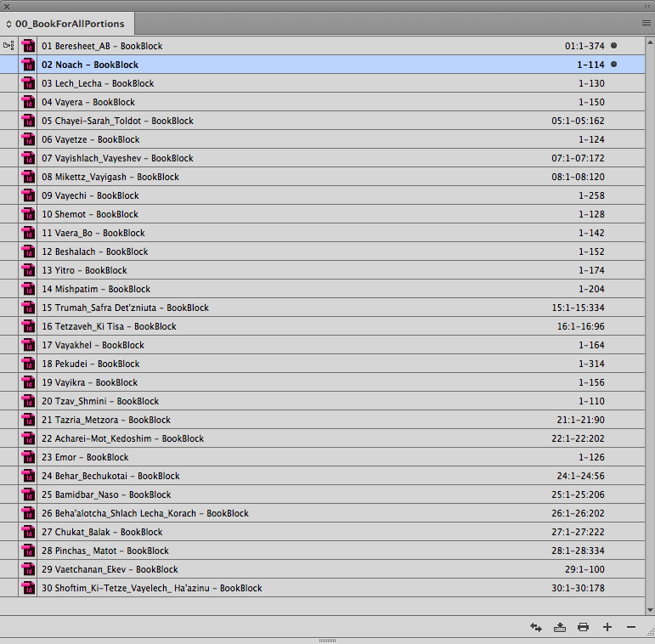The height and width of the screenshot is (644, 655).
Task: Click the InDesign document icon for 06 Vayetze
Action: tap(28, 139)
